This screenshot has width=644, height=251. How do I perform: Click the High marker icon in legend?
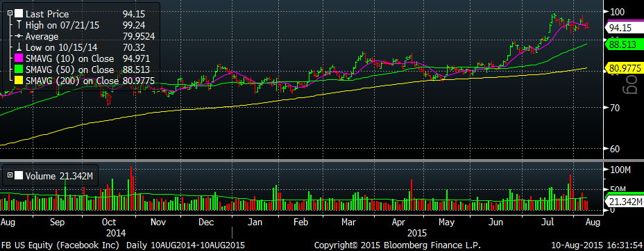click(19, 25)
